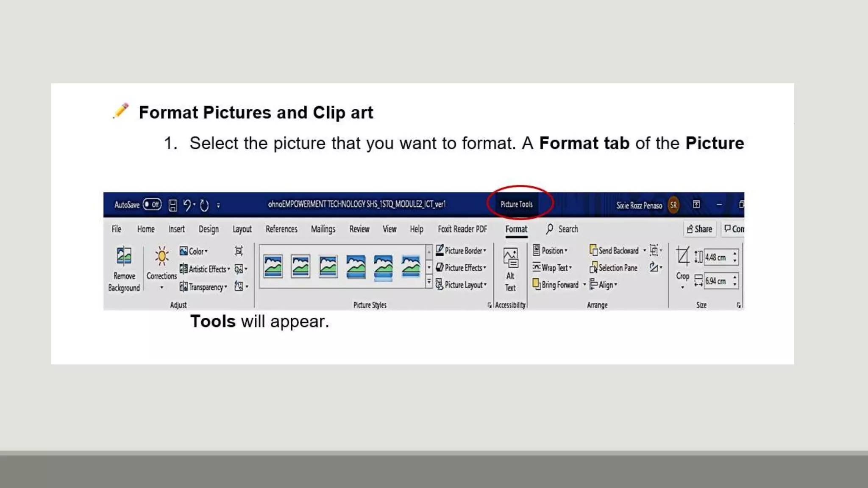Click the Remove Background icon

tap(124, 256)
